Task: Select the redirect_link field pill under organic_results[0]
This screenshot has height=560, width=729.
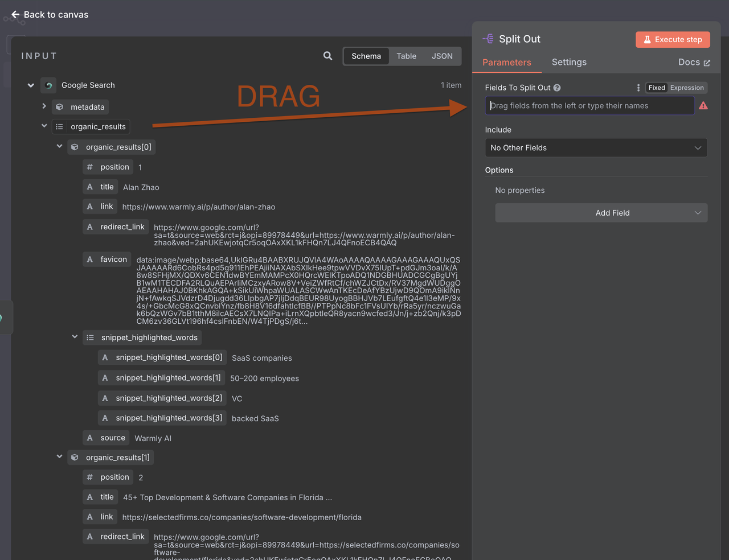Action: tap(116, 227)
